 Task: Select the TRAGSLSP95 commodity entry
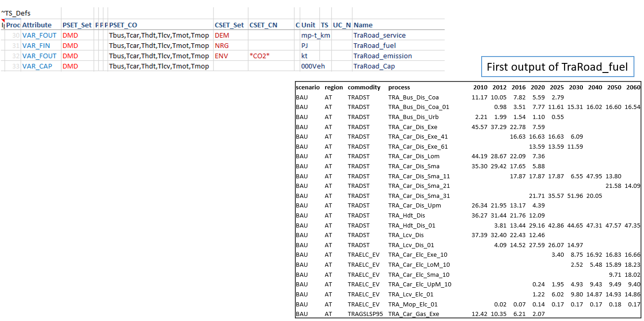coord(365,314)
